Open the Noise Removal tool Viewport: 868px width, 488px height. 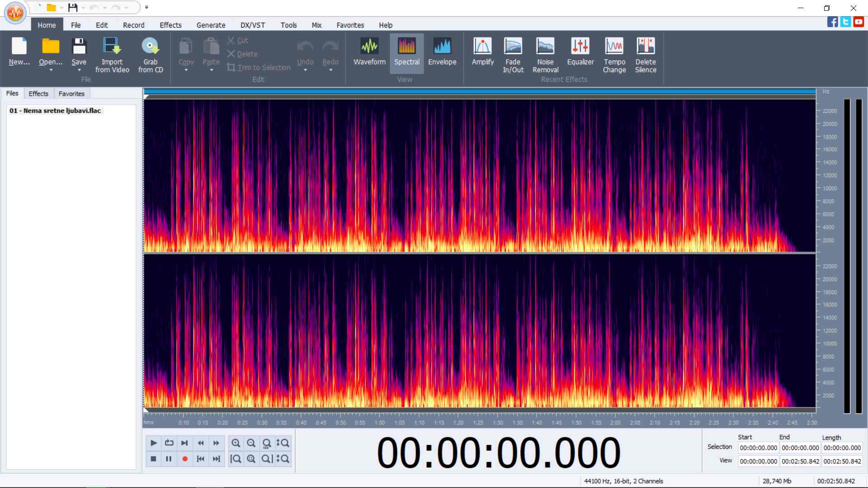click(x=545, y=54)
